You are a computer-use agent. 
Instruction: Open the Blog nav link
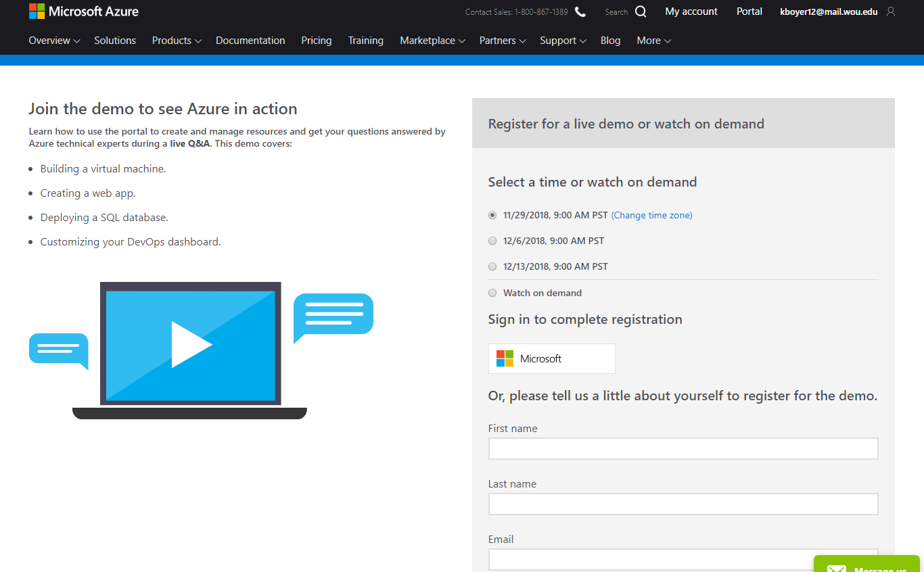610,41
